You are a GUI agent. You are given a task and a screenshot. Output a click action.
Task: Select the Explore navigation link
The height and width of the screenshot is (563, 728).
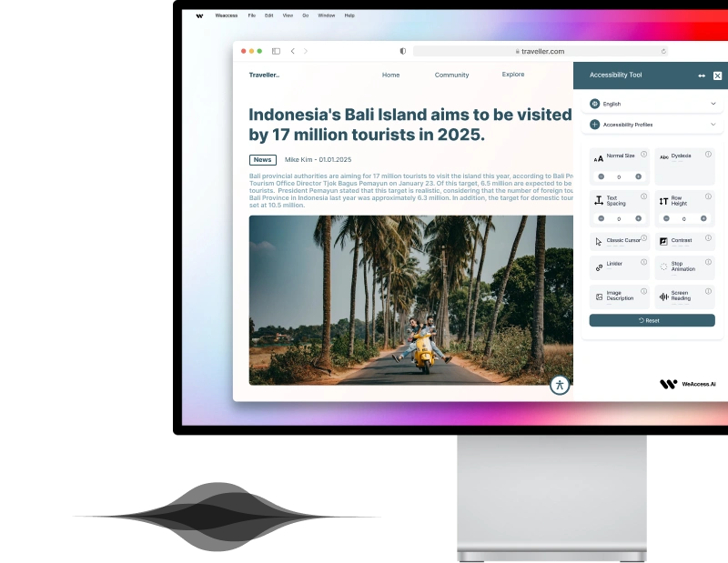[x=512, y=75]
